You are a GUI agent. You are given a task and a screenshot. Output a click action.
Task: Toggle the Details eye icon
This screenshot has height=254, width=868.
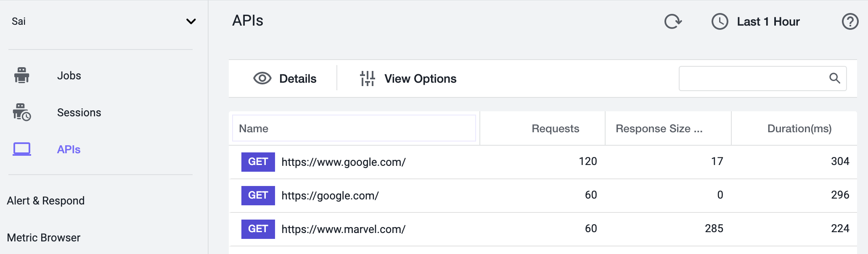tap(262, 79)
